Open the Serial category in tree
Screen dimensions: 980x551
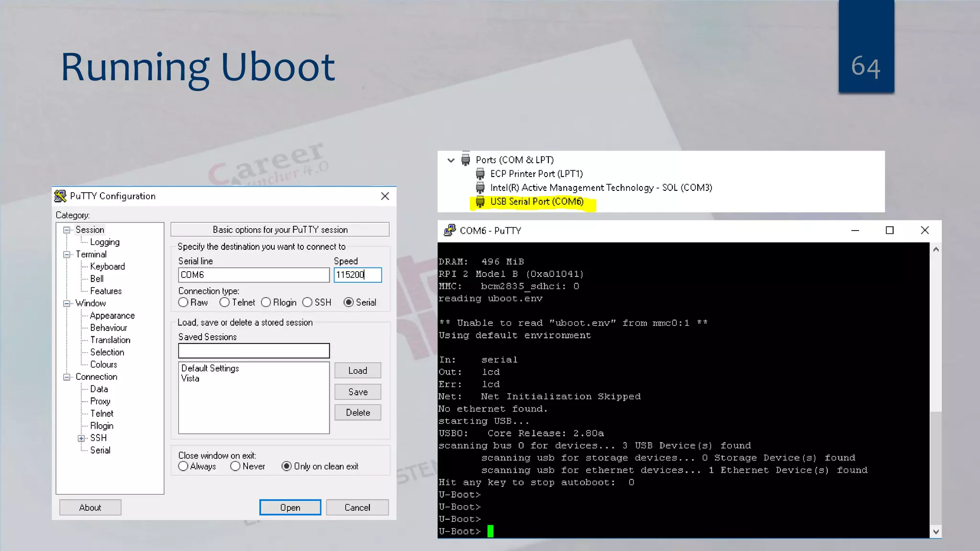100,451
